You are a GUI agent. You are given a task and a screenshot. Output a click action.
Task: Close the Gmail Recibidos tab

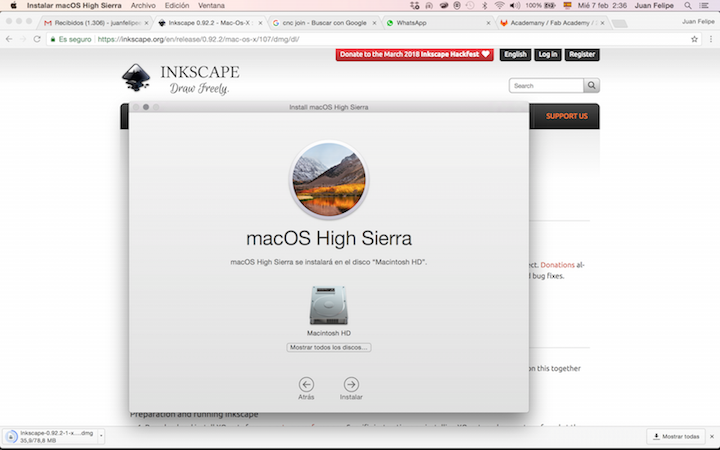146,23
